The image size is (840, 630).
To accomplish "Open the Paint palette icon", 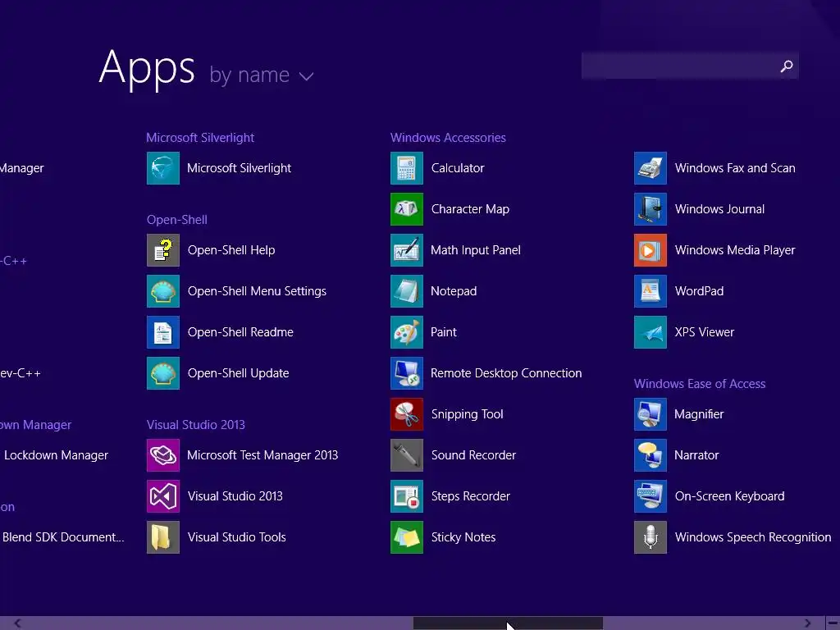I will tap(407, 332).
